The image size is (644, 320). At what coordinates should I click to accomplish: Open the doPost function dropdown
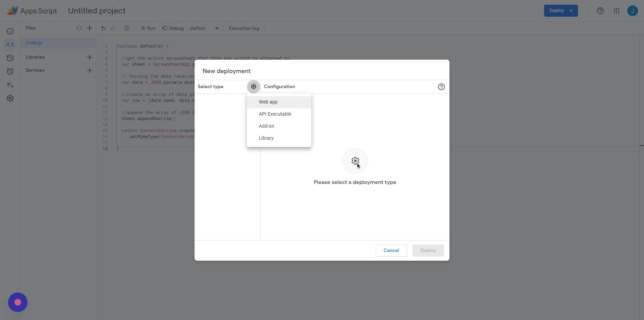tap(216, 28)
